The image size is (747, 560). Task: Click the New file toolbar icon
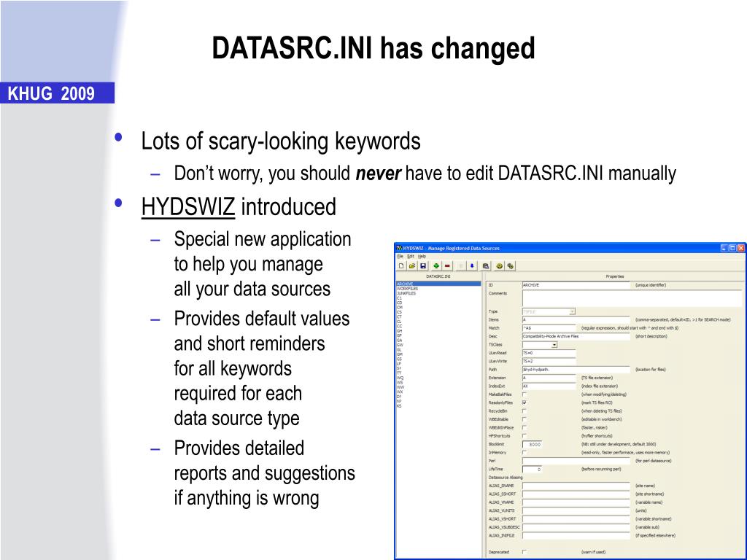[x=401, y=266]
